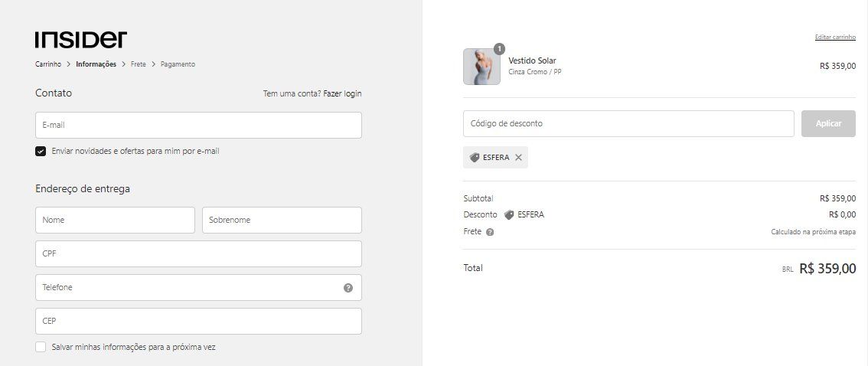Check the save my information checkbox

41,347
